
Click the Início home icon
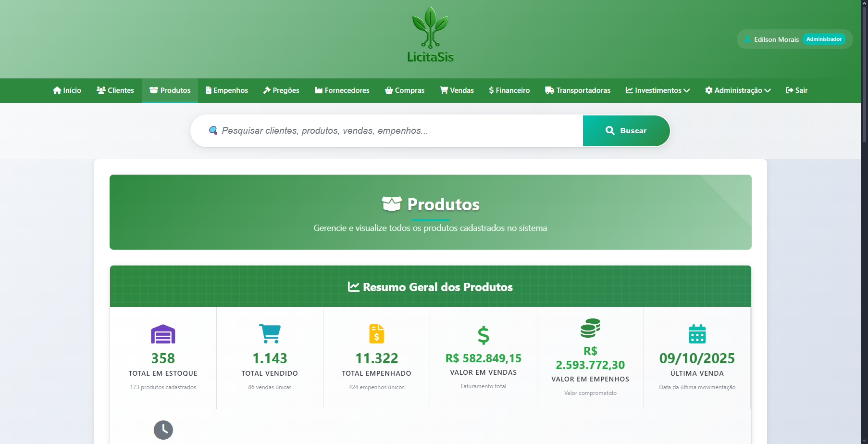56,90
